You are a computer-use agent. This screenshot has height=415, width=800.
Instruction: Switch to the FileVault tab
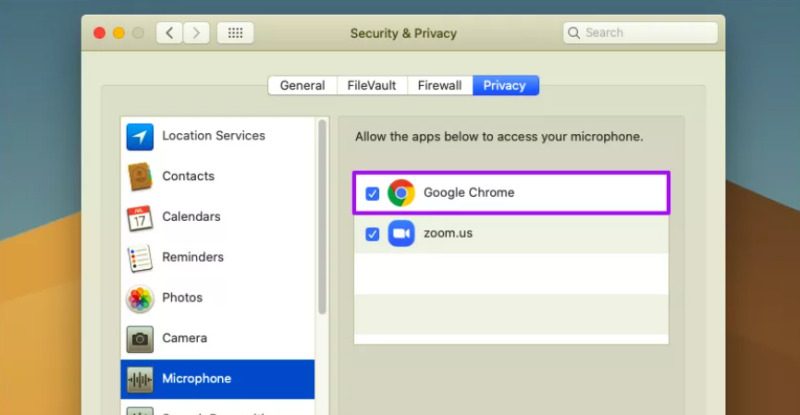372,86
